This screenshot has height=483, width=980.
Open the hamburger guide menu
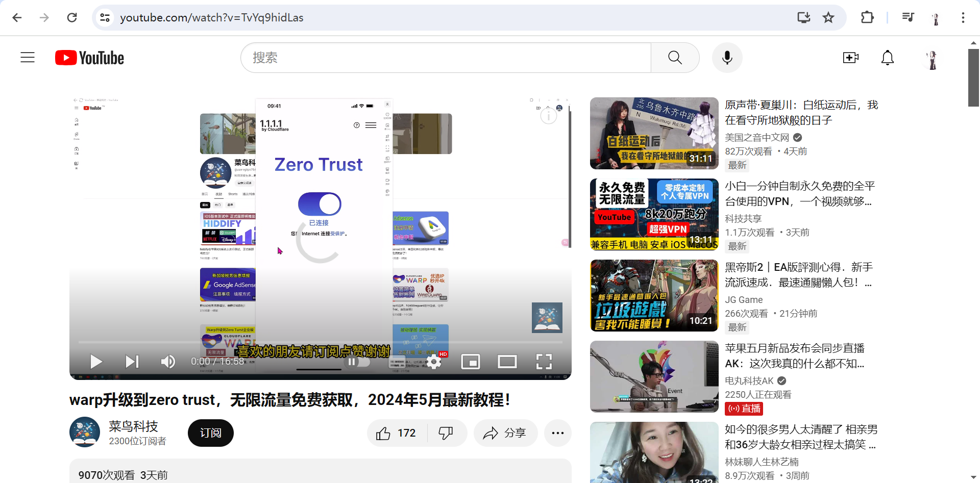click(27, 58)
